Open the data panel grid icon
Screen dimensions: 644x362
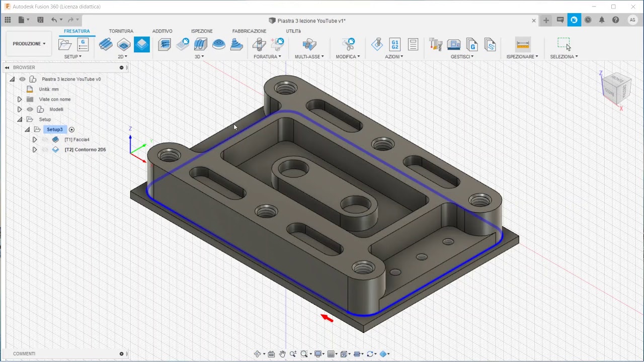click(8, 20)
